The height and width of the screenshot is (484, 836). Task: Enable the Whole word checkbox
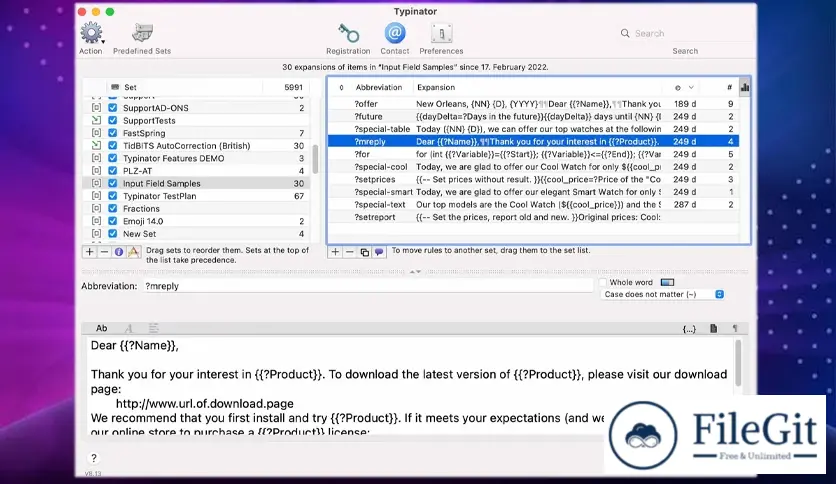(603, 282)
